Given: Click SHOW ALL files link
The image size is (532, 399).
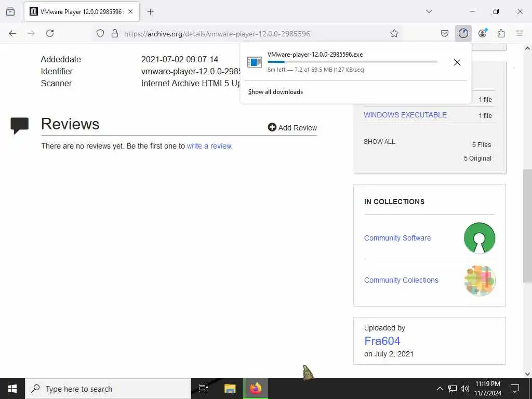Looking at the screenshot, I should tap(379, 142).
